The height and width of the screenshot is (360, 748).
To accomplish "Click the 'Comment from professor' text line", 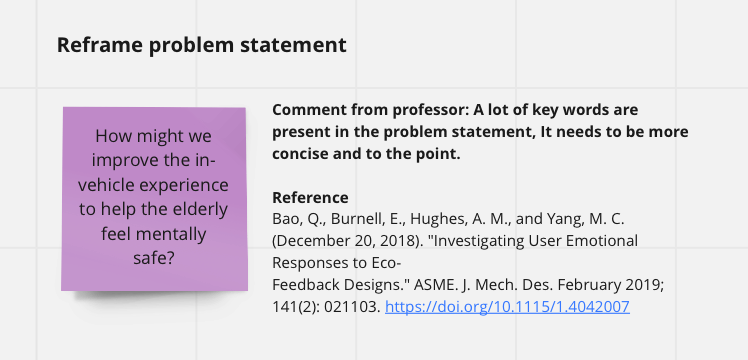I will pyautogui.click(x=455, y=110).
